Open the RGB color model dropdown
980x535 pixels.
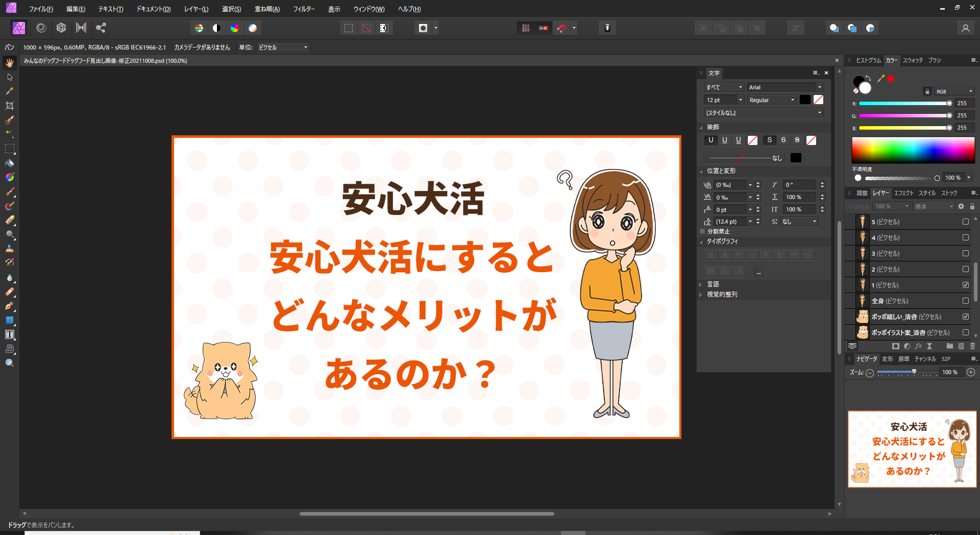pyautogui.click(x=953, y=91)
